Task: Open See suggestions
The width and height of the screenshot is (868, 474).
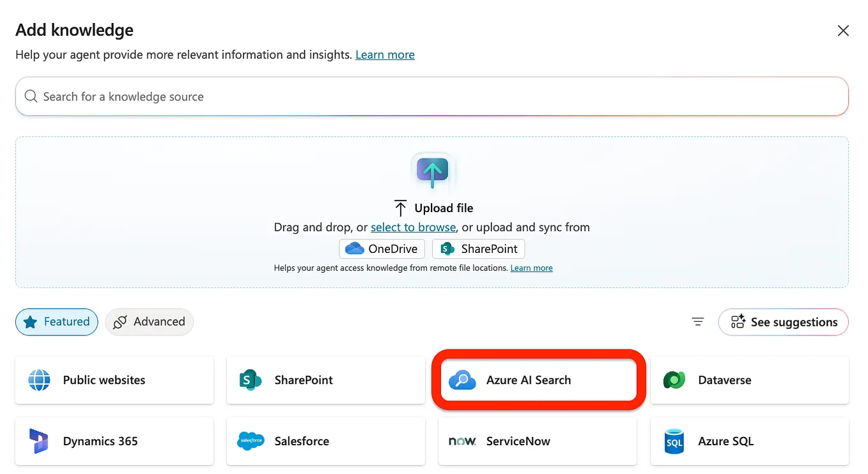Action: (783, 322)
